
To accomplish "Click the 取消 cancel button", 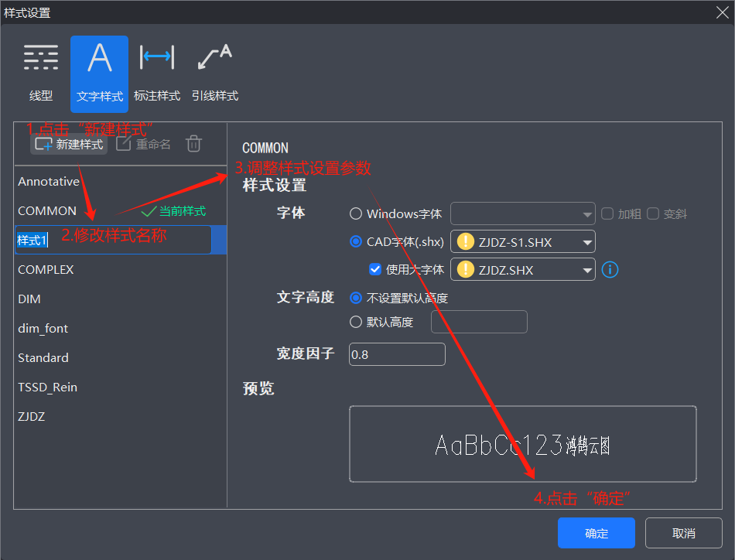I will (x=683, y=533).
